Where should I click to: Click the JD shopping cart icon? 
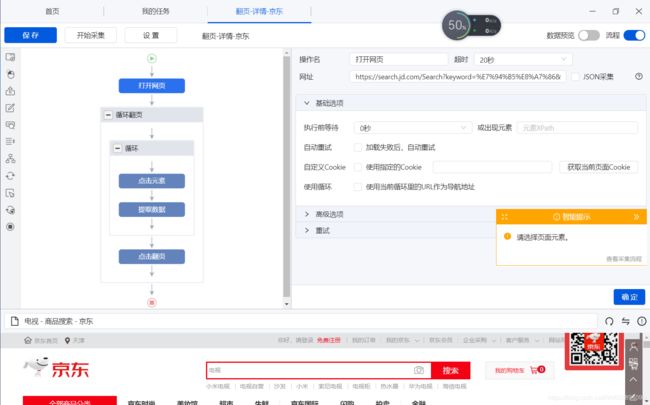[534, 370]
